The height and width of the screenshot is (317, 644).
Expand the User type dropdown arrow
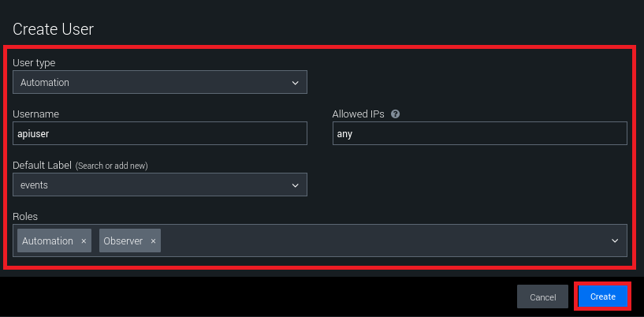pos(295,83)
